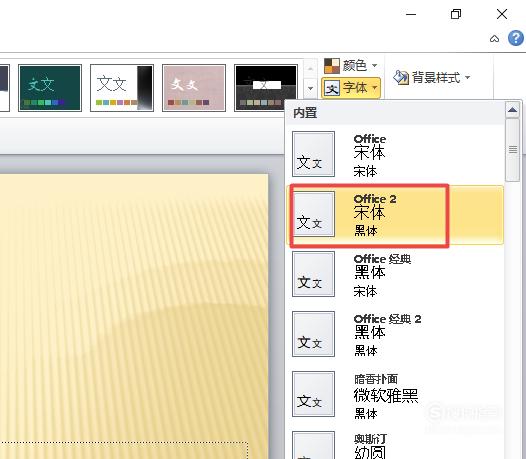Choose the 暗香扑面 微软雅黑 font scheme
Screen dimensions: 526x459
pos(395,394)
